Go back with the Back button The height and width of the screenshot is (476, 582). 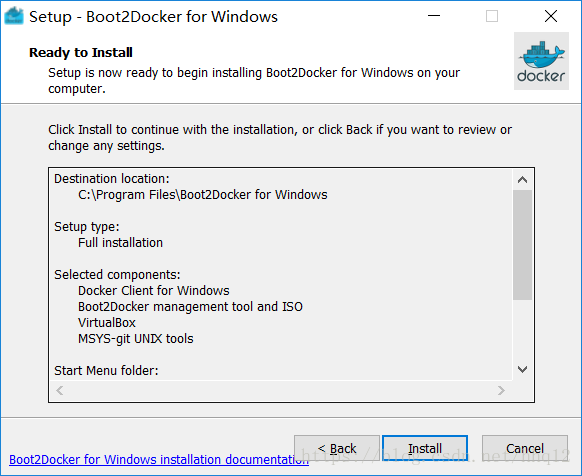tap(337, 448)
